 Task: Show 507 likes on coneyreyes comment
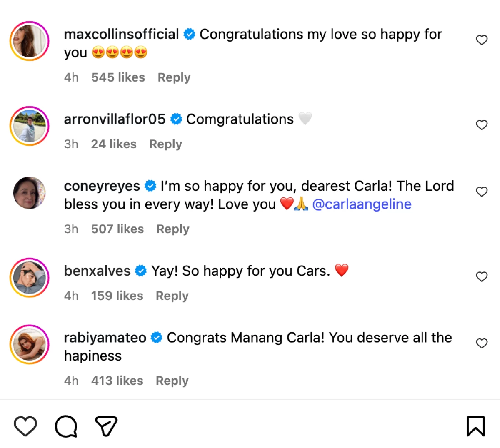117,229
